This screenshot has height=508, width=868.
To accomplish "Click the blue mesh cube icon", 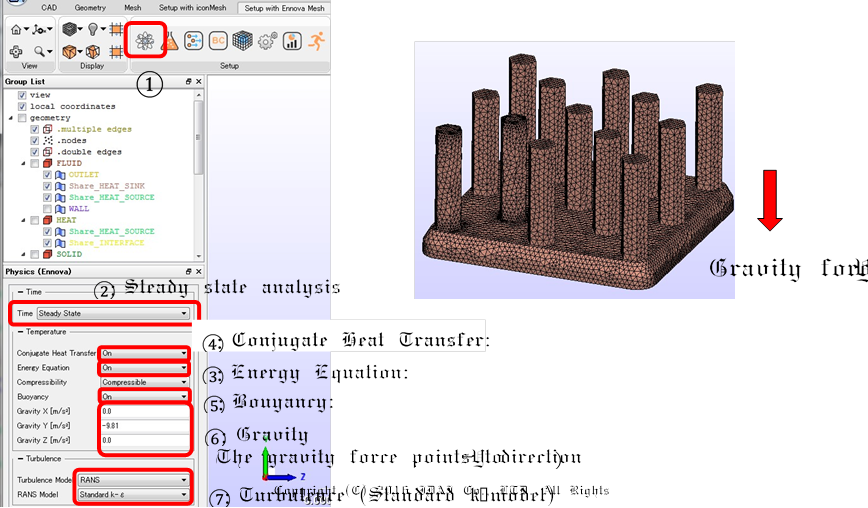I will tap(242, 41).
